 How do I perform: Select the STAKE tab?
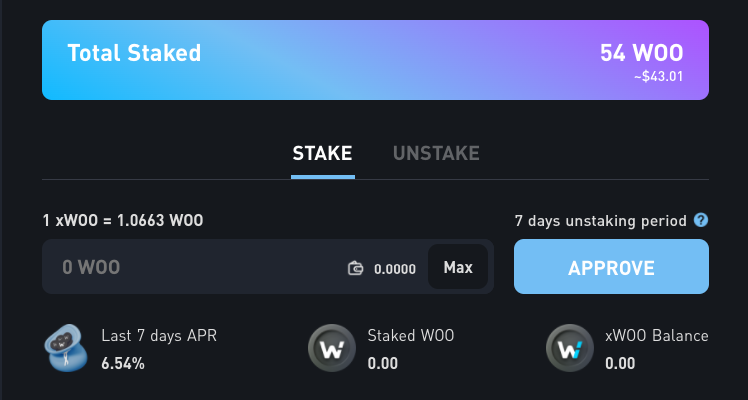[x=322, y=154]
